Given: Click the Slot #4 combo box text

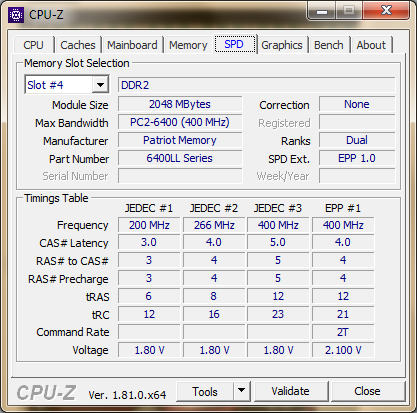Looking at the screenshot, I should pyautogui.click(x=58, y=85).
